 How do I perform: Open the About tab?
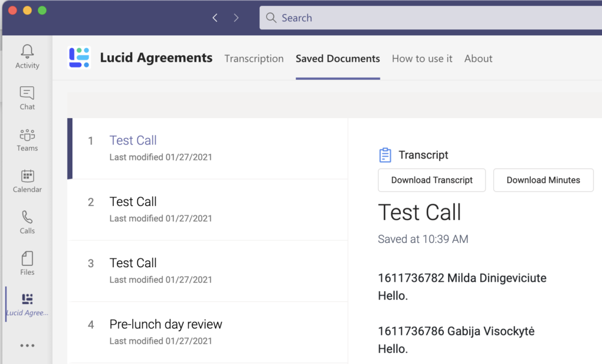478,59
